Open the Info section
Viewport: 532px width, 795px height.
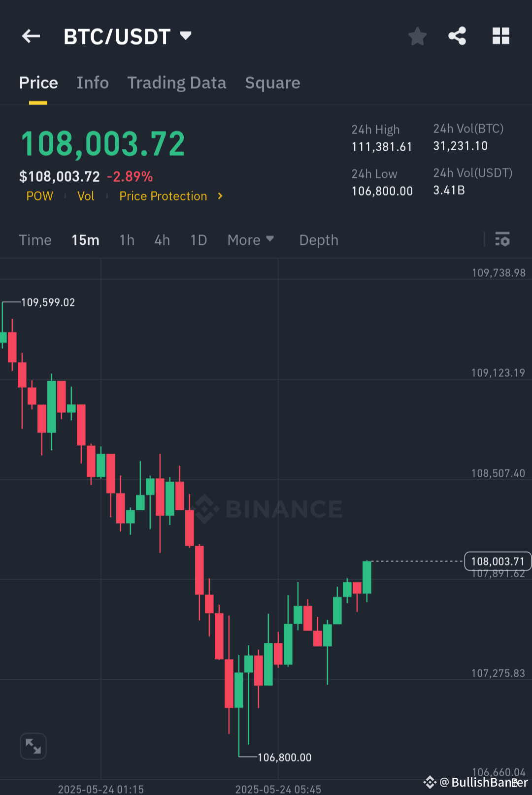(92, 83)
